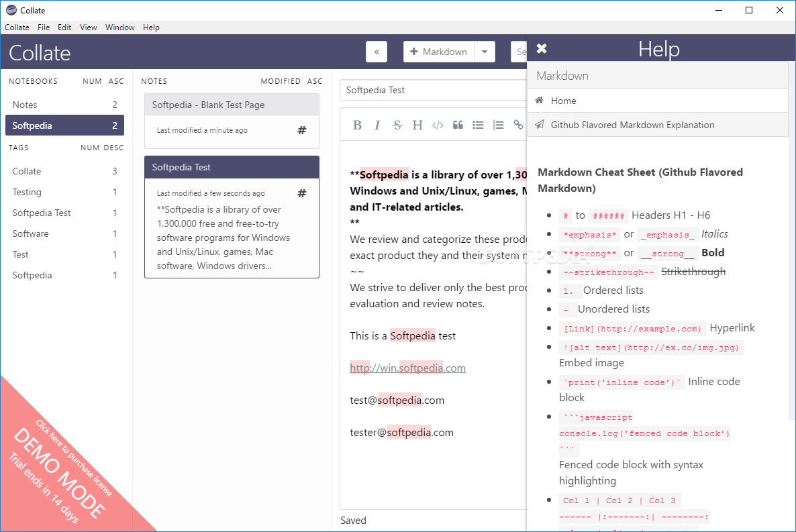Select the Test tag
Screen dimensions: 796x532
click(64, 254)
